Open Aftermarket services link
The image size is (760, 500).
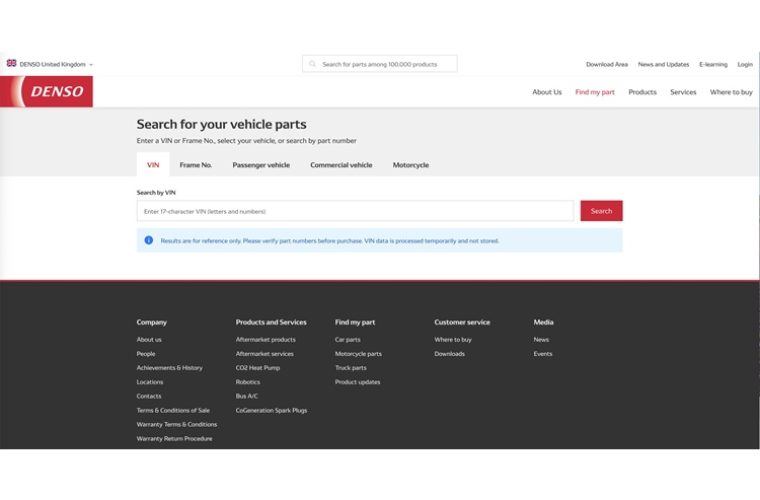pos(265,354)
